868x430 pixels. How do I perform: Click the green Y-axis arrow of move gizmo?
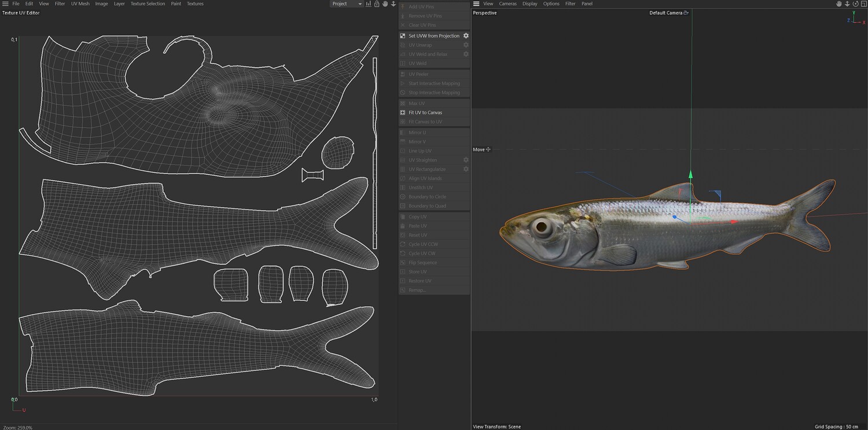point(690,174)
